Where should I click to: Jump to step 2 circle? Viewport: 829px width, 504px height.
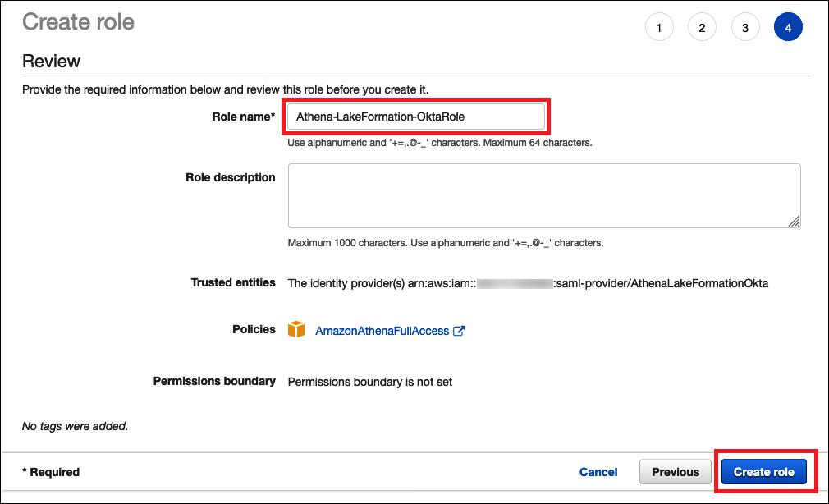click(x=702, y=27)
